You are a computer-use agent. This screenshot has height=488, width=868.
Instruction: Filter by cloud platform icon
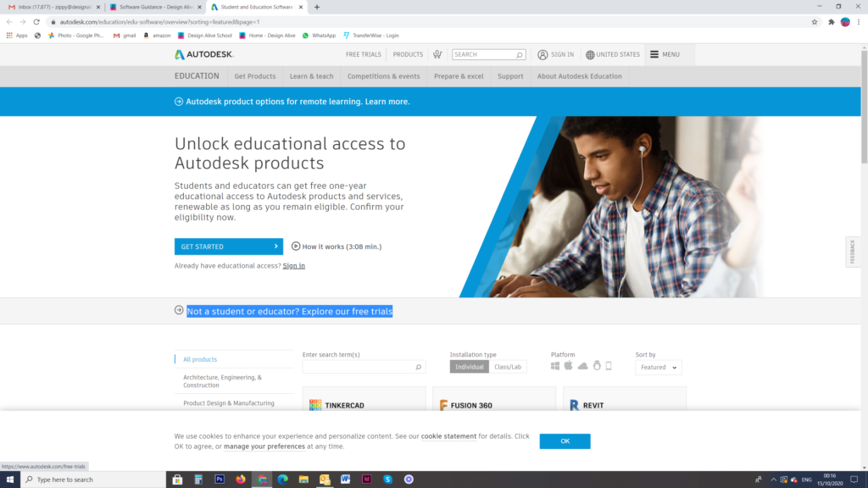[x=583, y=366]
